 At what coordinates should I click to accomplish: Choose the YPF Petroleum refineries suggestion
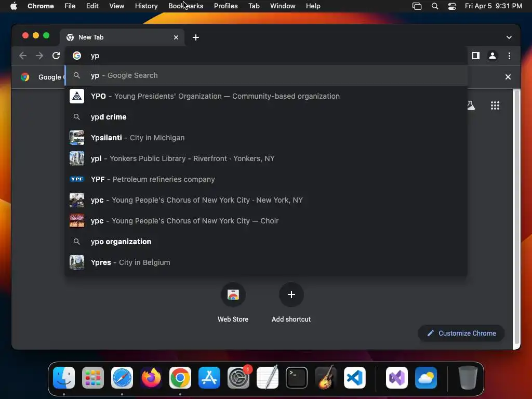[x=266, y=179]
